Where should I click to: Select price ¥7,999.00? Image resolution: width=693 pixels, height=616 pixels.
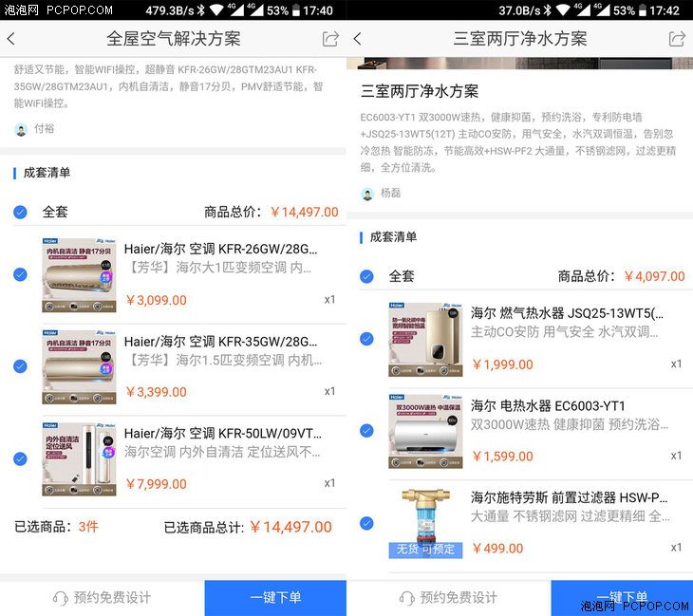pos(157,484)
